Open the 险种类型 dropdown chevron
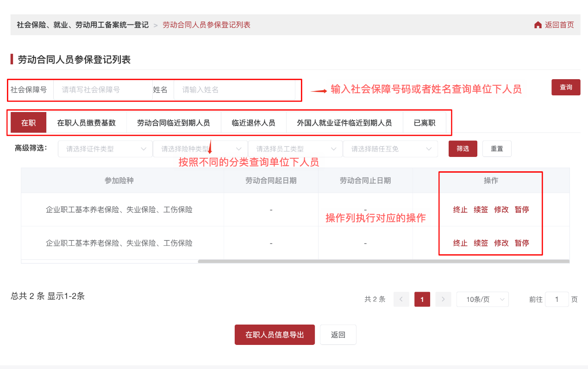This screenshot has height=369, width=588. click(x=239, y=149)
